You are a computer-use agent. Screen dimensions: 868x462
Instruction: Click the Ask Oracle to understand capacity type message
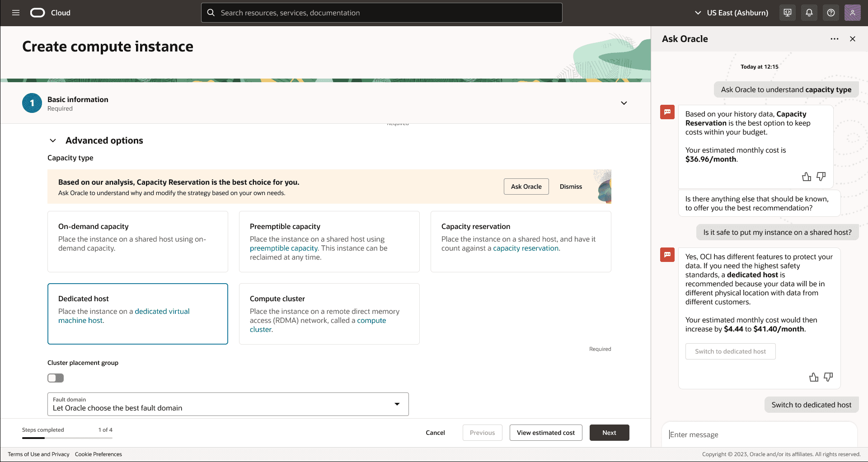pyautogui.click(x=786, y=89)
